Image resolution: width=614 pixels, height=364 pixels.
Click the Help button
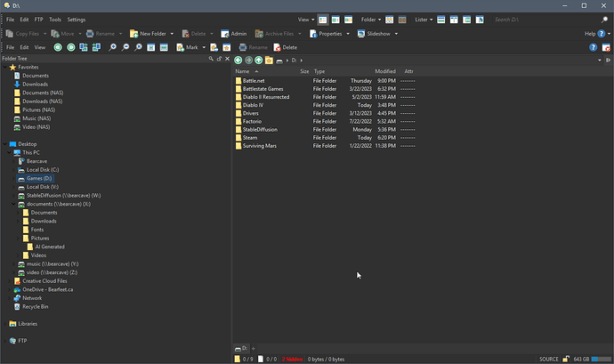point(594,34)
